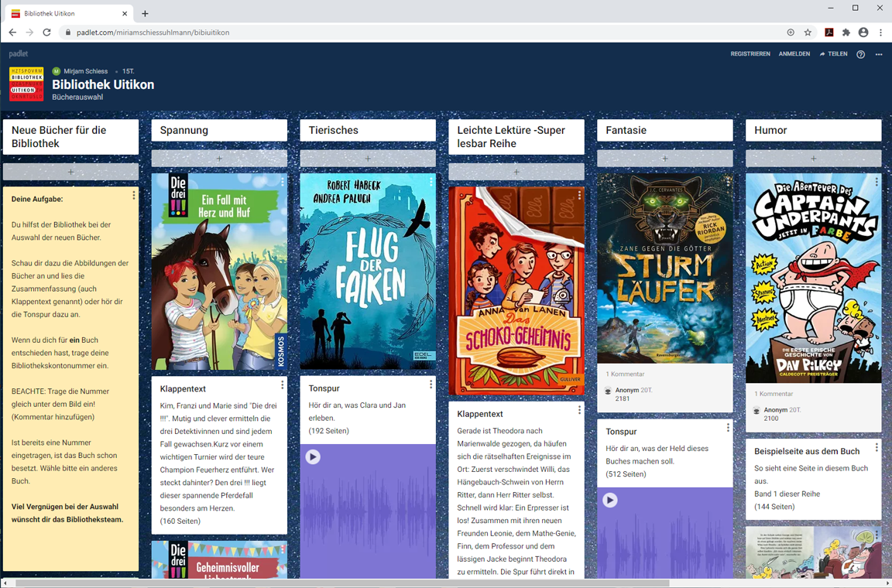Play the Flug der Falken audio track
The width and height of the screenshot is (892, 588).
(313, 456)
